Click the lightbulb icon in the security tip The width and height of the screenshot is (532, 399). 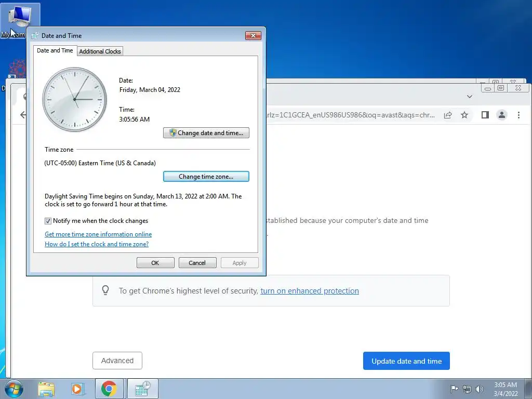[x=105, y=290]
